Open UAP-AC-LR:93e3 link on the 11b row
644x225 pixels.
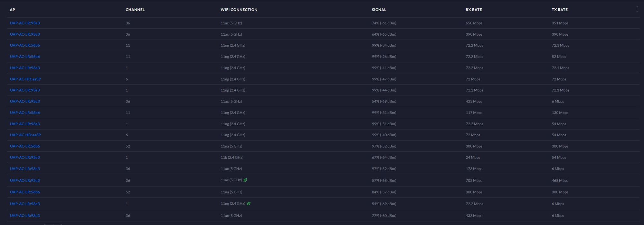[25, 157]
